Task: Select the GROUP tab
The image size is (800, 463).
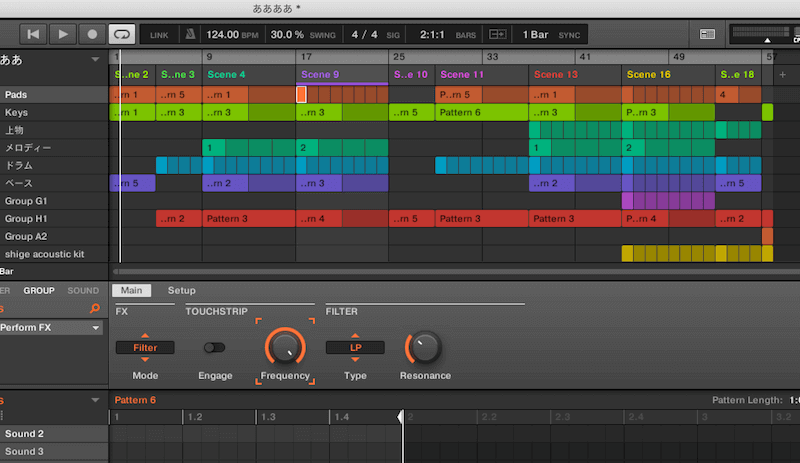Action: tap(39, 291)
